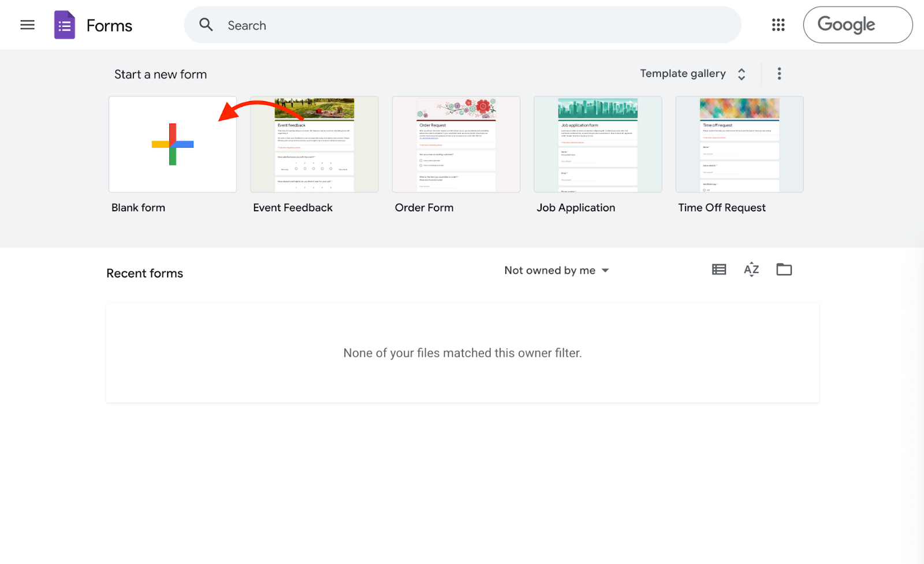This screenshot has width=924, height=564.
Task: Open the 'Not owned by me' filter dropdown
Action: coord(556,271)
